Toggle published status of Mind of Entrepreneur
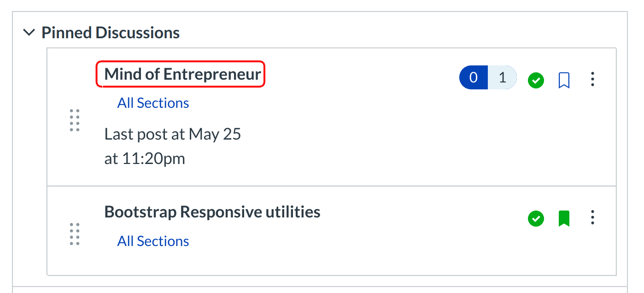The width and height of the screenshot is (644, 293). pyautogui.click(x=536, y=80)
